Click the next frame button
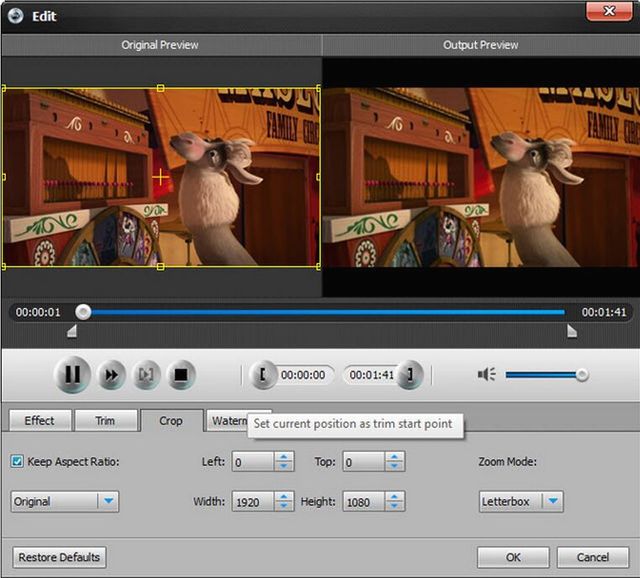Viewport: 640px width, 578px height. [146, 374]
